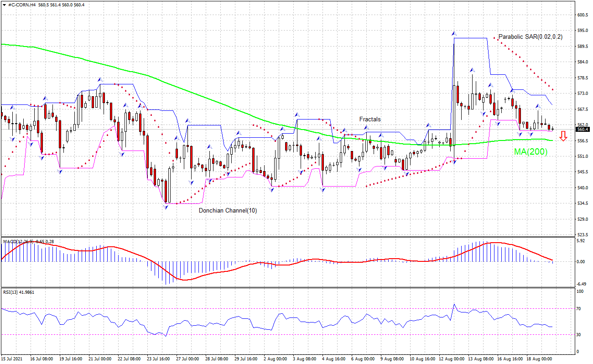Select the red down arrow annotation

point(563,135)
